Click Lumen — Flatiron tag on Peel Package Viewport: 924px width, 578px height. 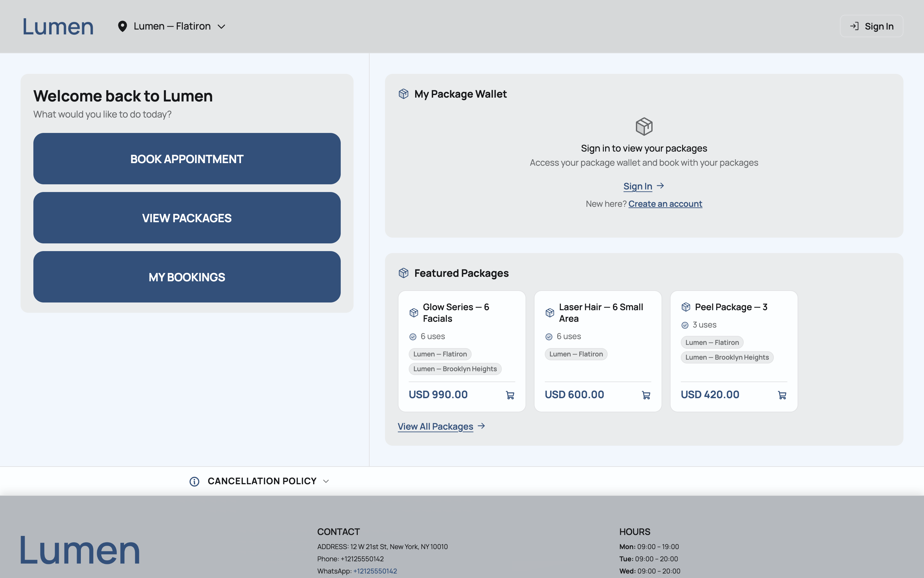click(x=712, y=343)
